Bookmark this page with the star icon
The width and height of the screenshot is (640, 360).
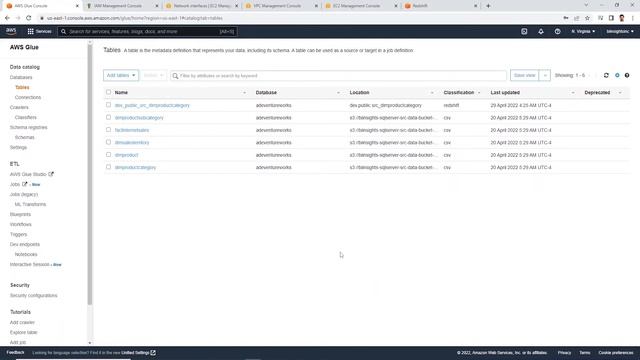point(587,18)
